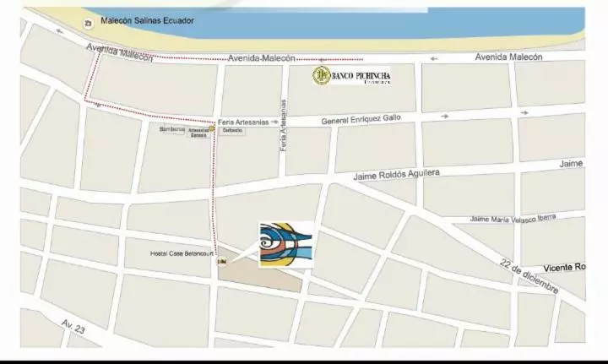Click the General Enríquez Gallo street name
608x364 pixels.
361,120
